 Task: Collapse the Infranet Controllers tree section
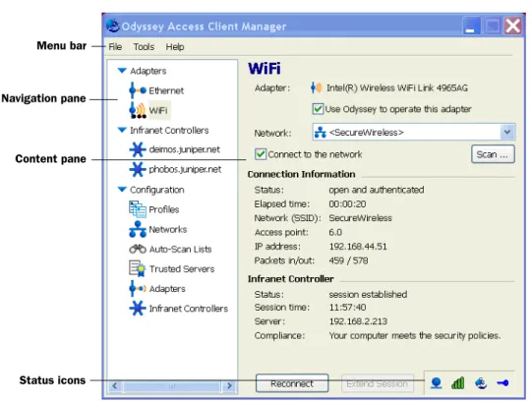pyautogui.click(x=122, y=130)
